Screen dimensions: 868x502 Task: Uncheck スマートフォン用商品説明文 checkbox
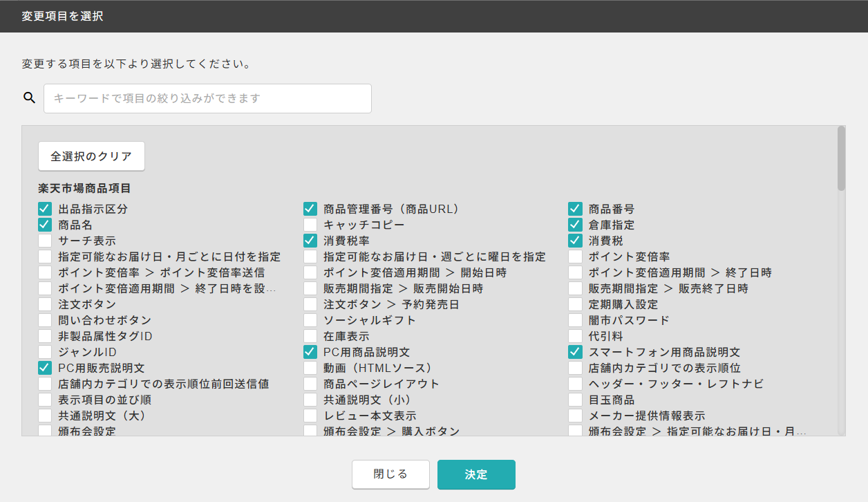coord(576,352)
